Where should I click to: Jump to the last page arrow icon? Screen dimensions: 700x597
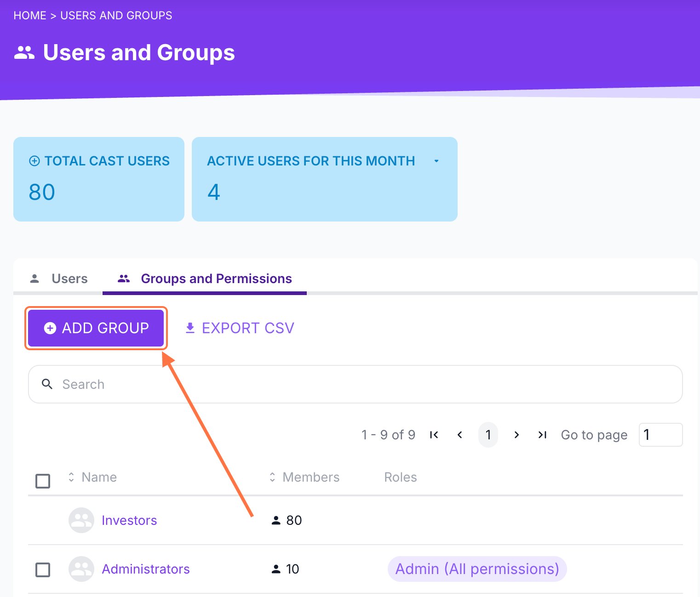click(x=542, y=435)
